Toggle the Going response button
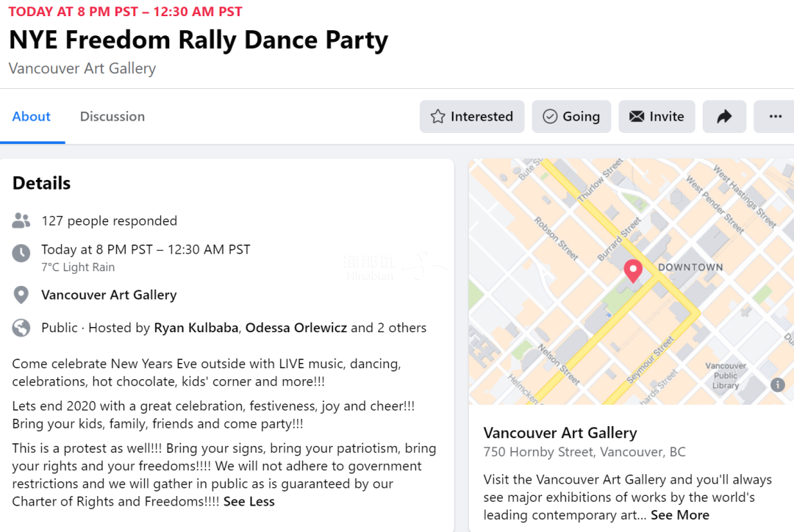 coord(571,117)
